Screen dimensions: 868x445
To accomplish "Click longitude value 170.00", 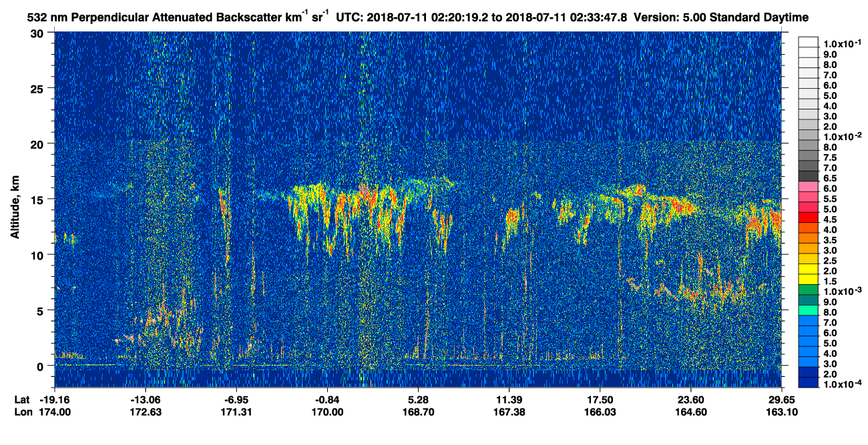I will (327, 412).
